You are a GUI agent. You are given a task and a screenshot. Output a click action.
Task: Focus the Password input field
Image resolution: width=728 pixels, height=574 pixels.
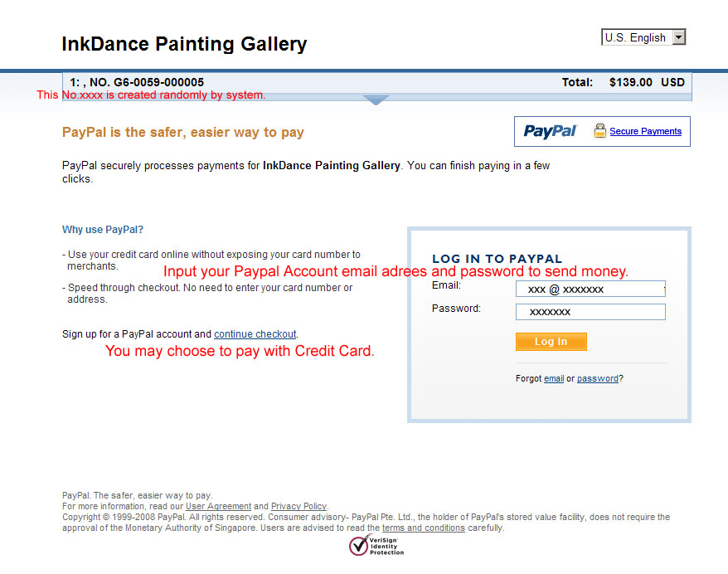coord(590,312)
